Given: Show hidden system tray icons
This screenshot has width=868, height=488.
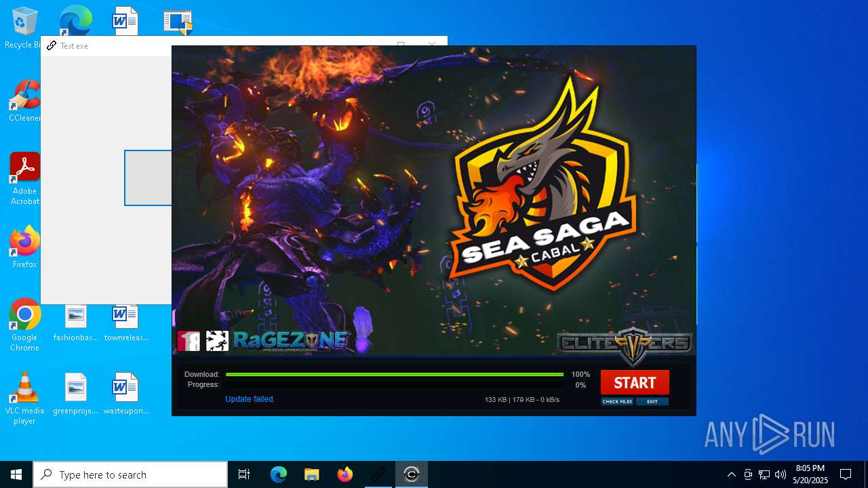Looking at the screenshot, I should [x=731, y=474].
